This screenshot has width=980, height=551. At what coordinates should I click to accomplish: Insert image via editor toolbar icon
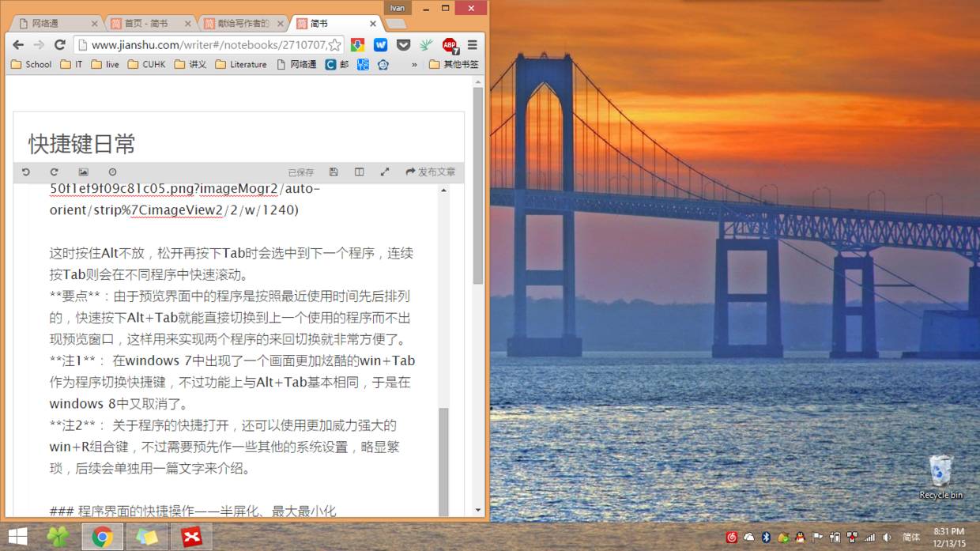tap(84, 172)
